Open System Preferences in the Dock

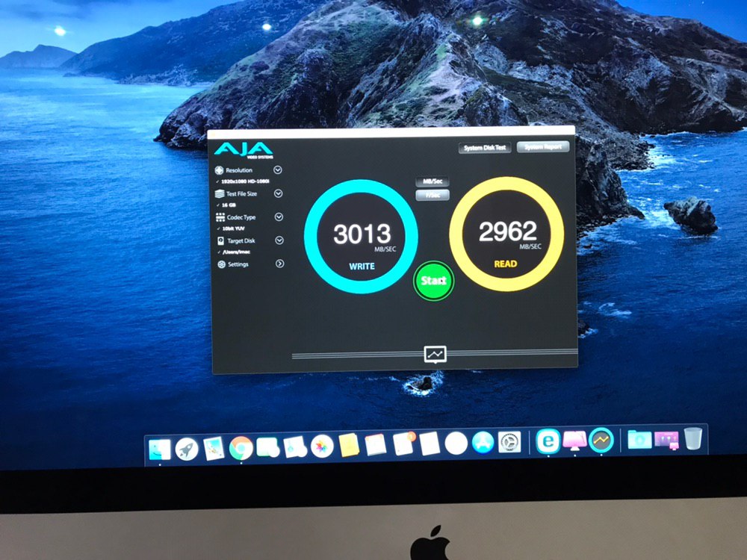509,442
